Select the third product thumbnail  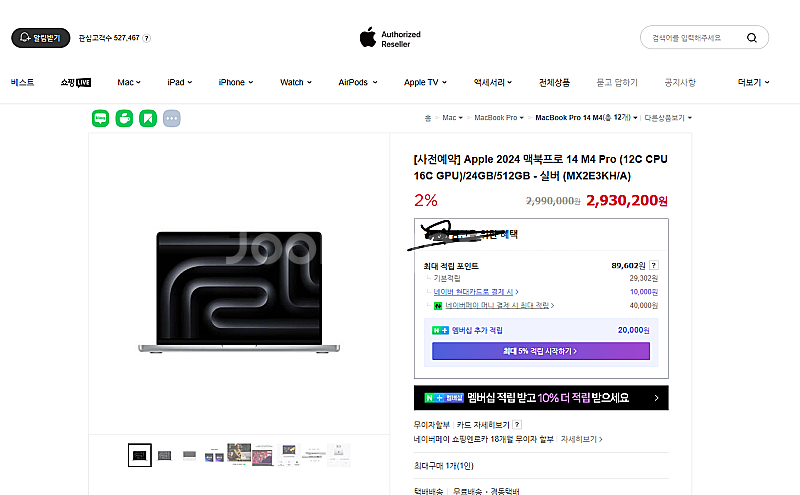pyautogui.click(x=189, y=455)
